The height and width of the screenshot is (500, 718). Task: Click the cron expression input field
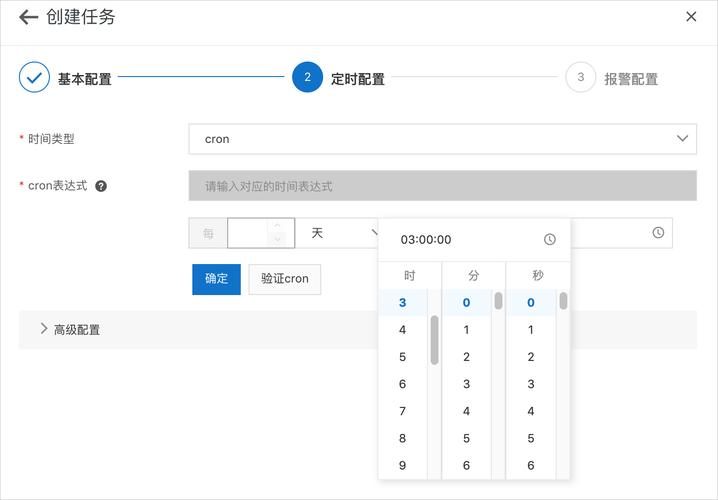click(442, 186)
